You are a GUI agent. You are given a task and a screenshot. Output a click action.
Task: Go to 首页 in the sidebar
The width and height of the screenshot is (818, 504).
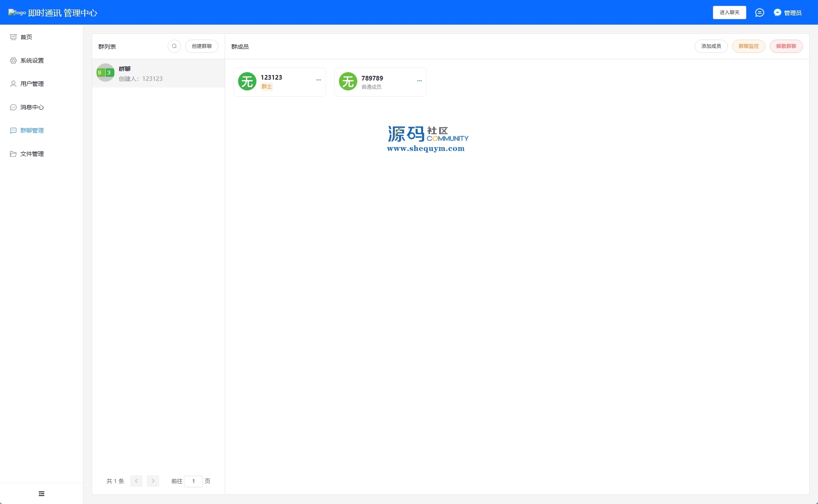pyautogui.click(x=26, y=37)
